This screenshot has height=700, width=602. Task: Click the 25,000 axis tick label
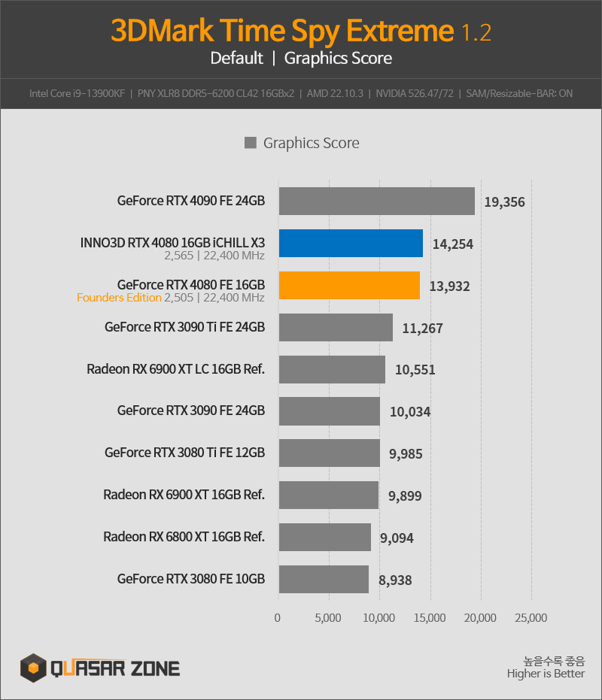pyautogui.click(x=531, y=618)
